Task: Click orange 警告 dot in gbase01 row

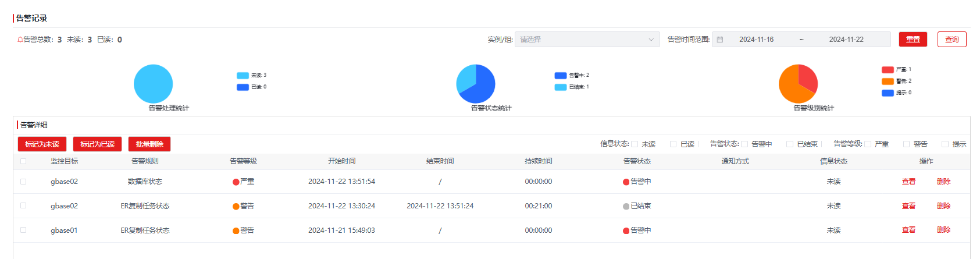Action: pos(236,231)
